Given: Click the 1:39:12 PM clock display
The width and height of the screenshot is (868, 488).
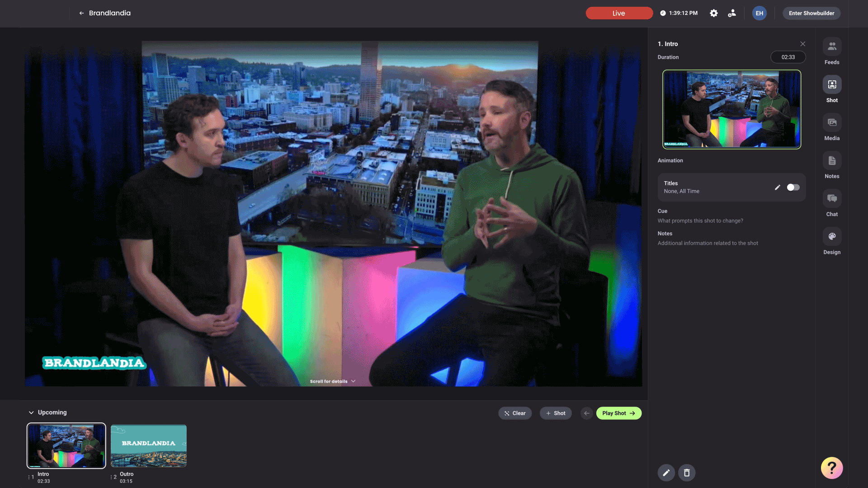Looking at the screenshot, I should click(x=679, y=13).
